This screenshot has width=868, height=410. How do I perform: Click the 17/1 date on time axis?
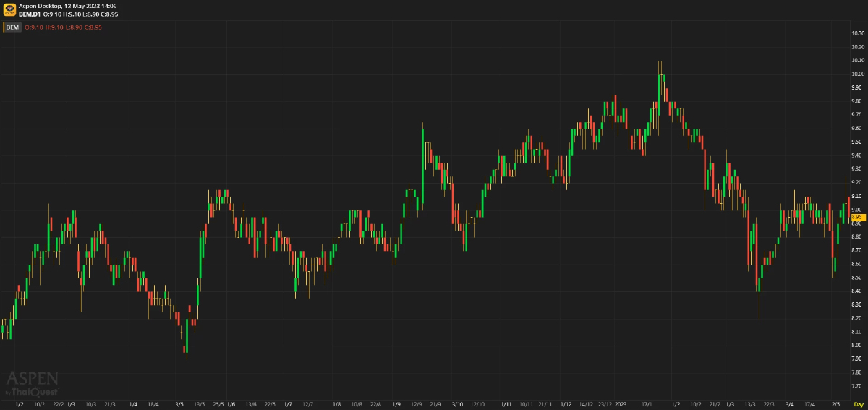[648, 403]
